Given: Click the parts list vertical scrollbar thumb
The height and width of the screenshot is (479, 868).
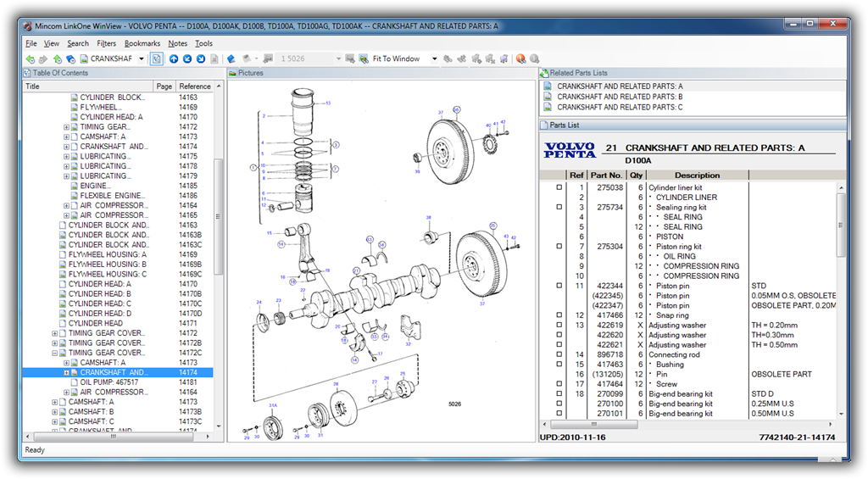Looking at the screenshot, I should click(x=841, y=225).
